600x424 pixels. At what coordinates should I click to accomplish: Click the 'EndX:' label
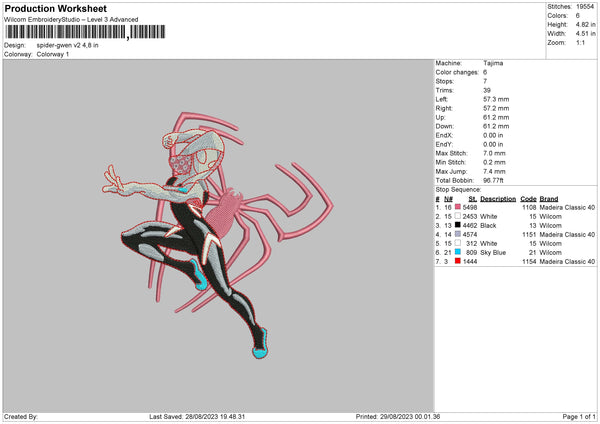pos(444,135)
